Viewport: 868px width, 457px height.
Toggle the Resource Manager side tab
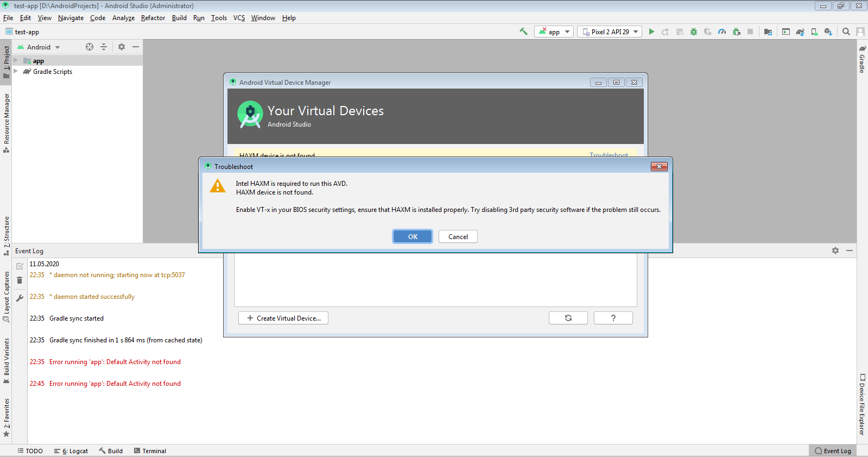click(6, 123)
